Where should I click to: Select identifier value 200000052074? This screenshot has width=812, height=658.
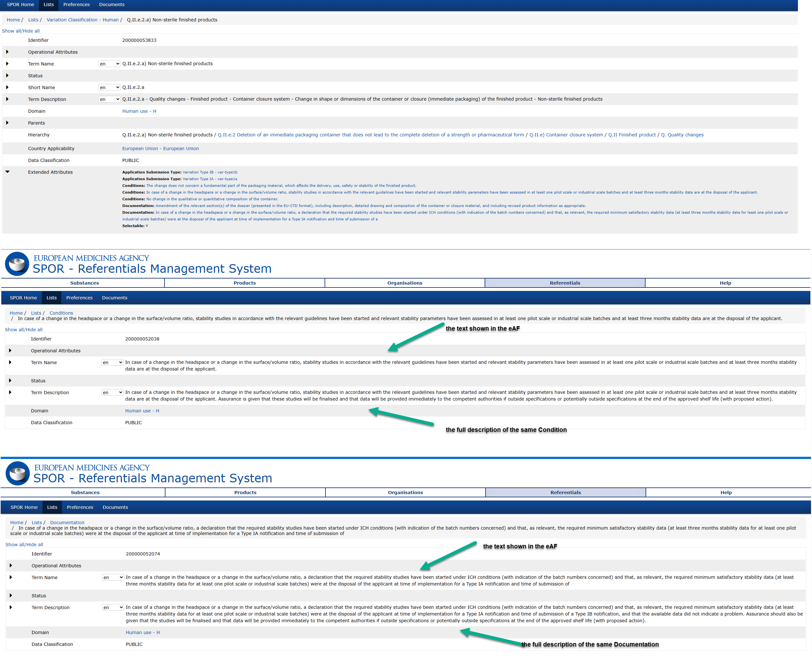click(x=143, y=554)
